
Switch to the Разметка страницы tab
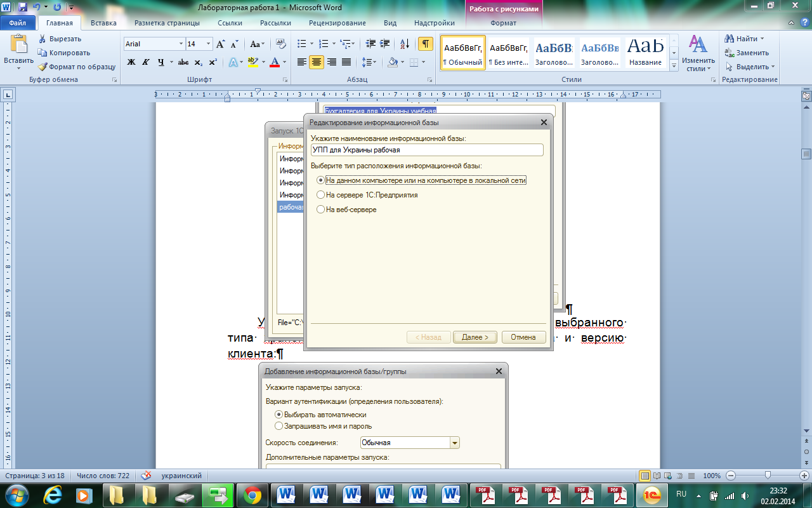(167, 23)
